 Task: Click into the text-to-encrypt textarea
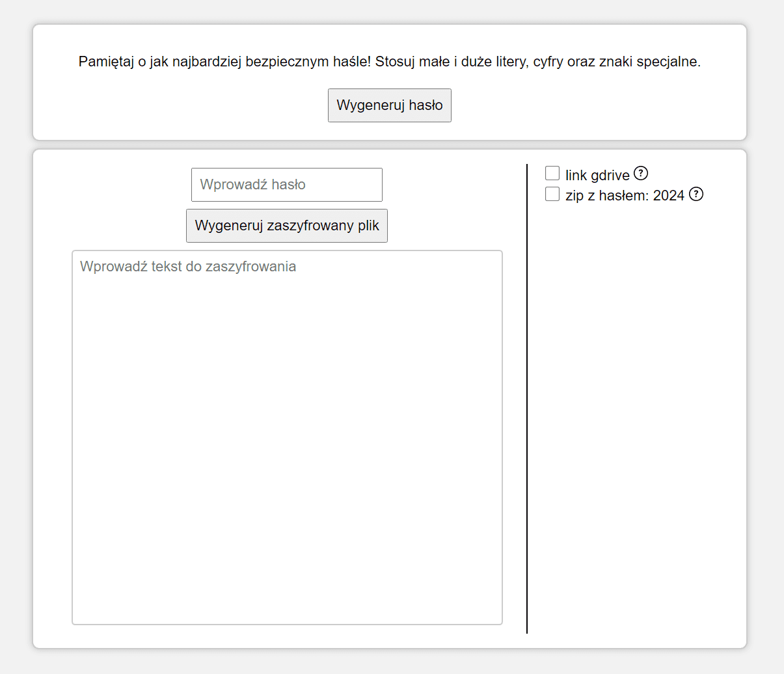287,437
